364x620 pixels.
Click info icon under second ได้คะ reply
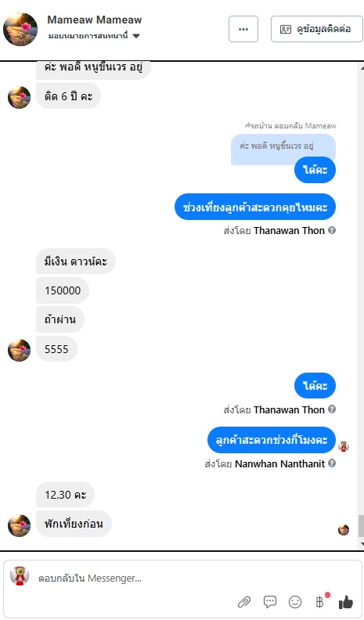pos(332,409)
